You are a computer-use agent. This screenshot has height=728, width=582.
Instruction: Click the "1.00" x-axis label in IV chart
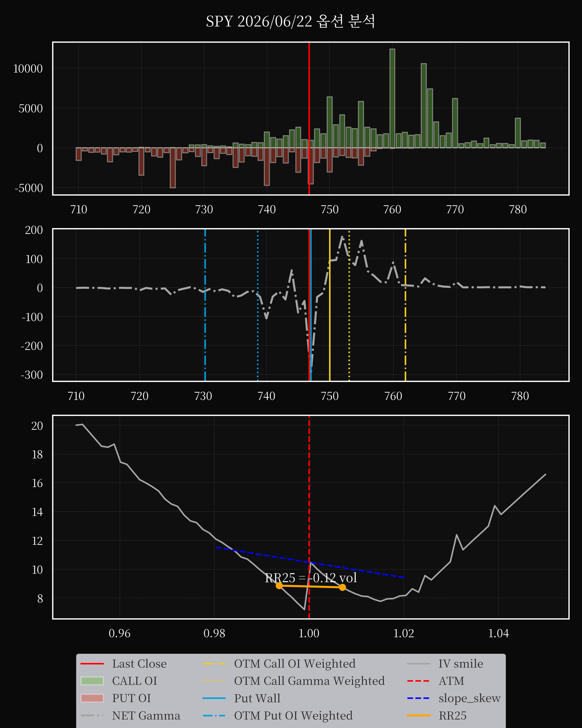coord(309,633)
